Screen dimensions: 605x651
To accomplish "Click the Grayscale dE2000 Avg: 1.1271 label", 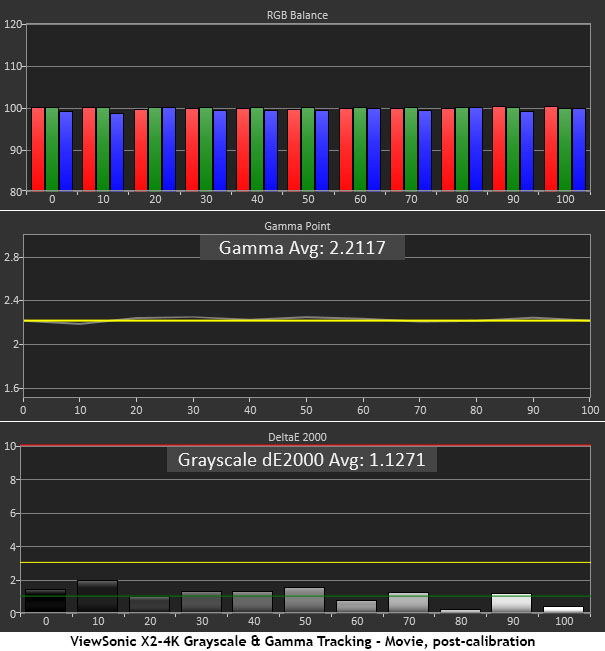I will pyautogui.click(x=302, y=460).
